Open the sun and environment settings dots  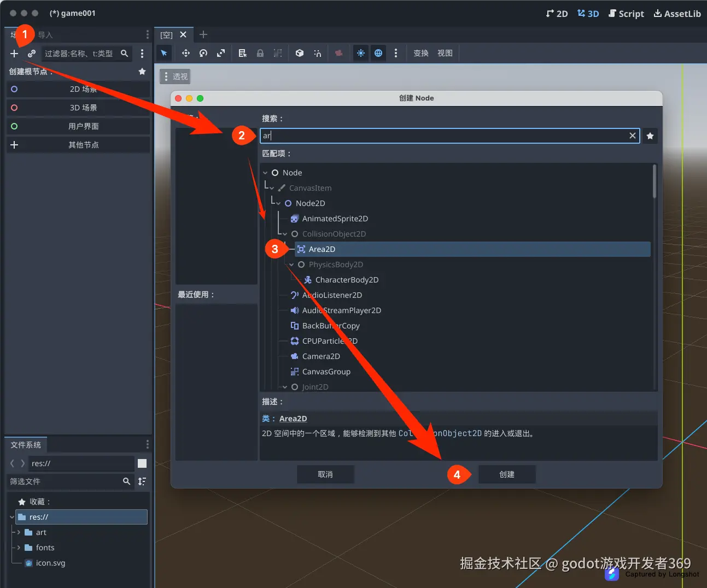pos(396,53)
